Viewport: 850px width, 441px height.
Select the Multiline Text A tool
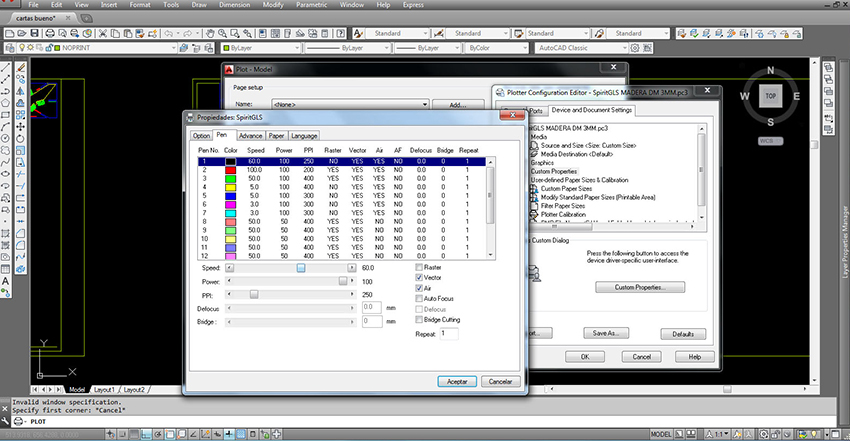[x=5, y=281]
